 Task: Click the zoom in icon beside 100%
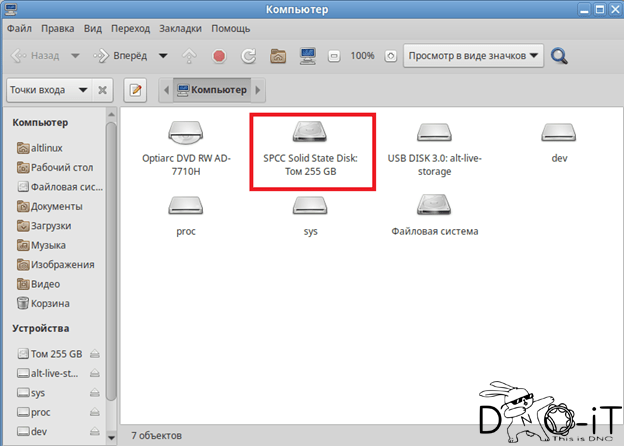pyautogui.click(x=390, y=56)
